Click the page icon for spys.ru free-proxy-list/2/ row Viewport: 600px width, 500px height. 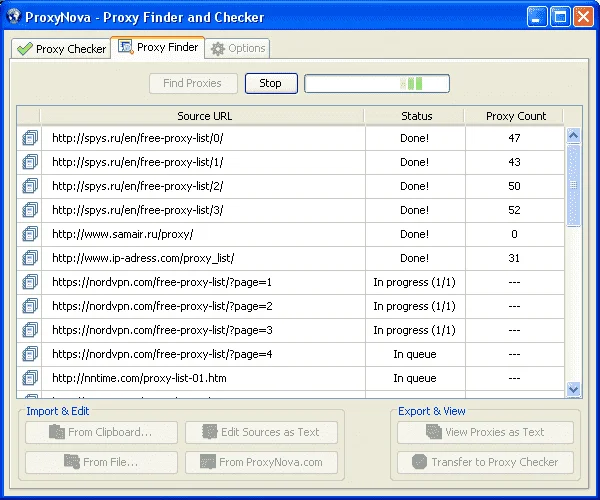[30, 186]
